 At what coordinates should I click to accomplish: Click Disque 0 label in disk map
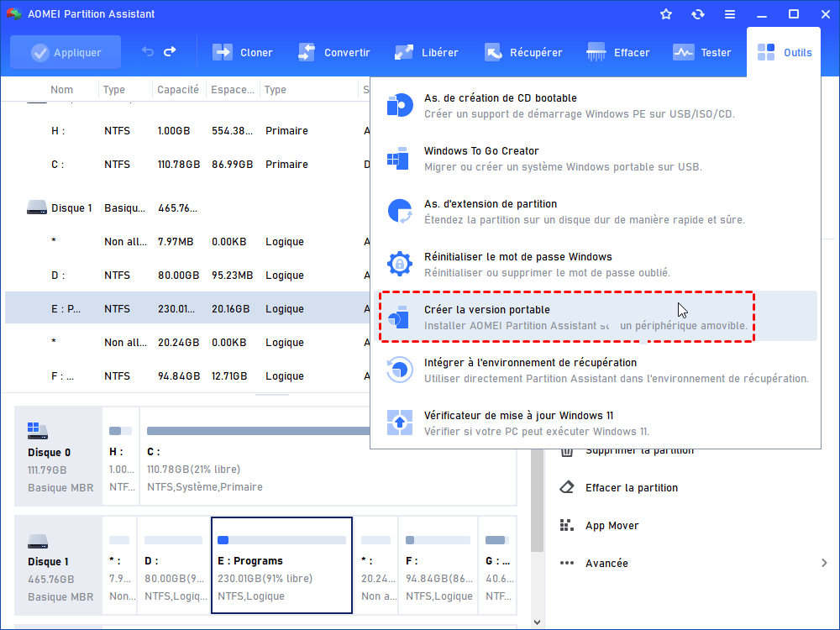(59, 456)
